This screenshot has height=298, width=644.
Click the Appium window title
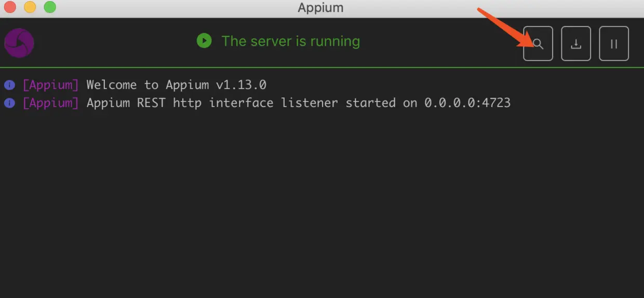point(320,8)
